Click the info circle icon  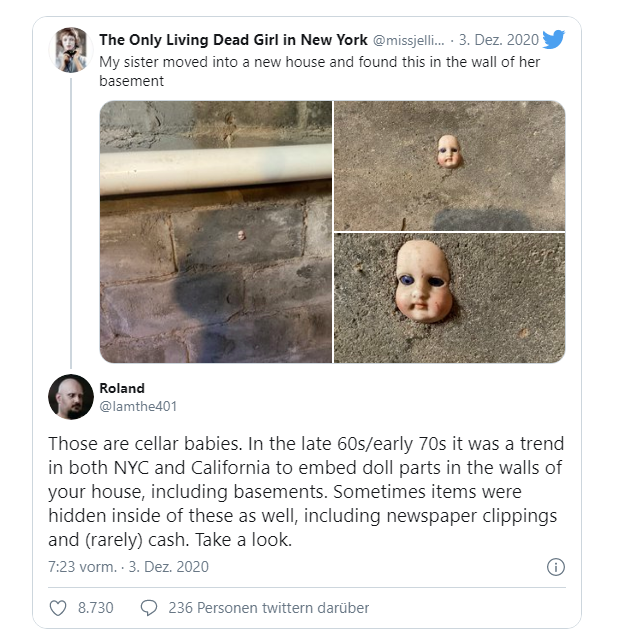tap(556, 567)
